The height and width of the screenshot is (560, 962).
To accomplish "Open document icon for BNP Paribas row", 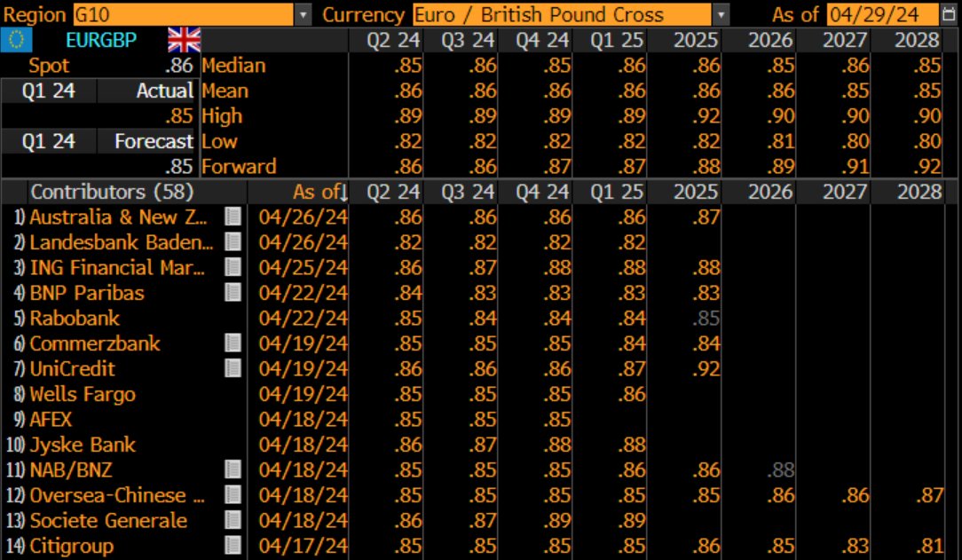I will (233, 292).
